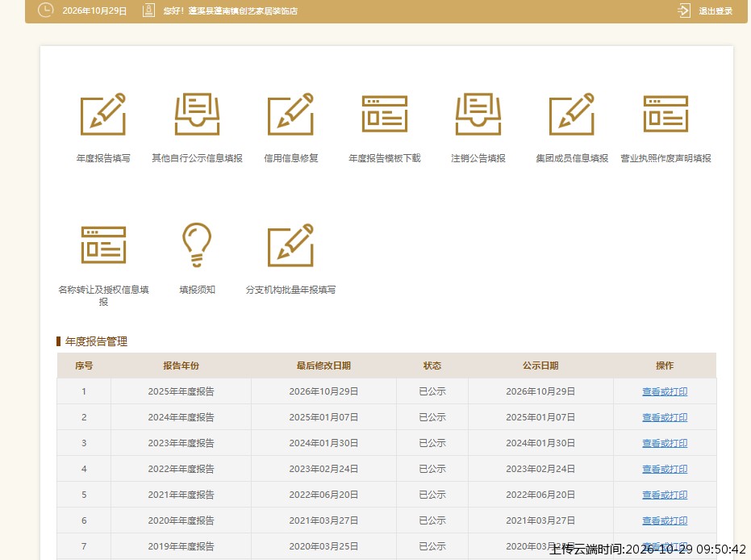Image resolution: width=751 pixels, height=560 pixels.
Task: View or print the 2022年年度报告
Action: pyautogui.click(x=665, y=469)
